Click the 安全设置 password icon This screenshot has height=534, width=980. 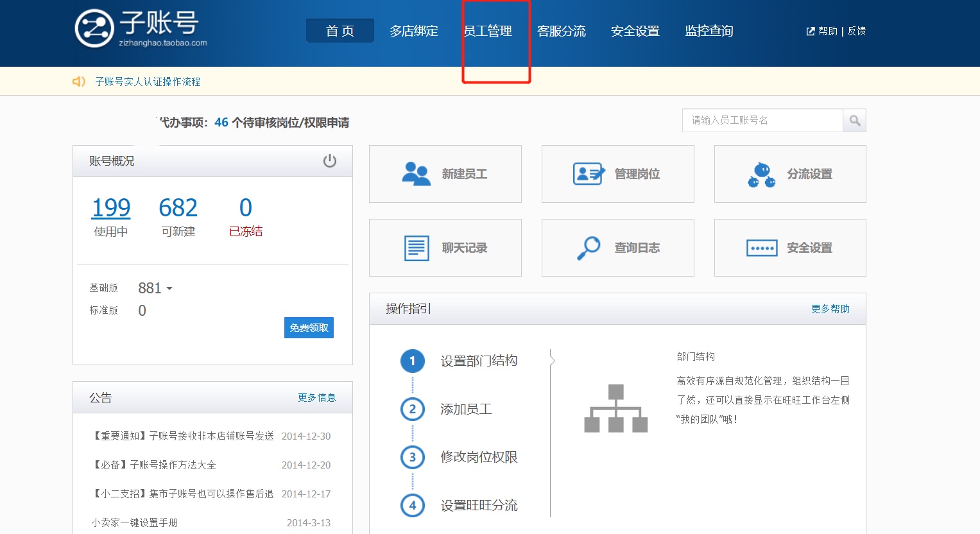point(762,248)
